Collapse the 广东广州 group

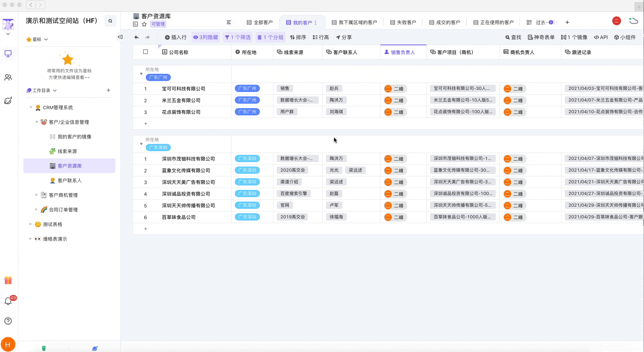tap(141, 74)
